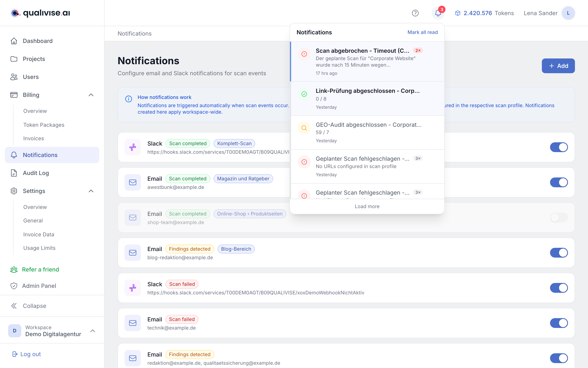Collapse the Settings section chevron
The height and width of the screenshot is (368, 588).
91,191
